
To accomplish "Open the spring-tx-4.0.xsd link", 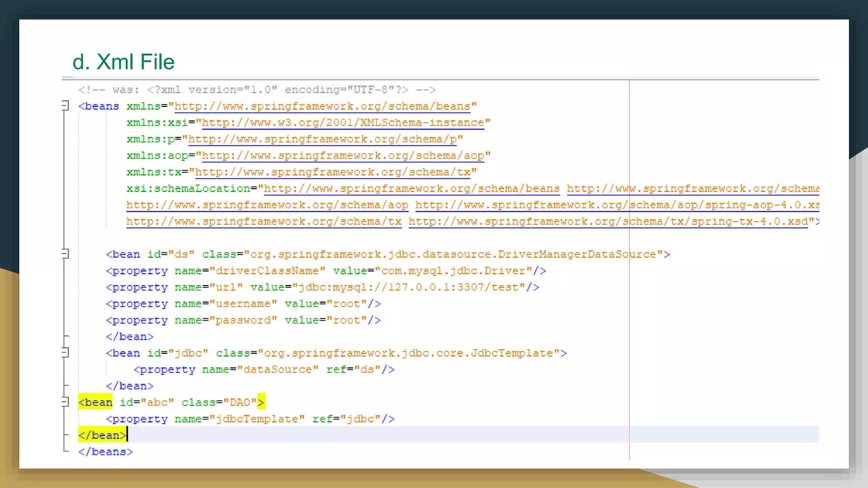I will click(x=608, y=222).
